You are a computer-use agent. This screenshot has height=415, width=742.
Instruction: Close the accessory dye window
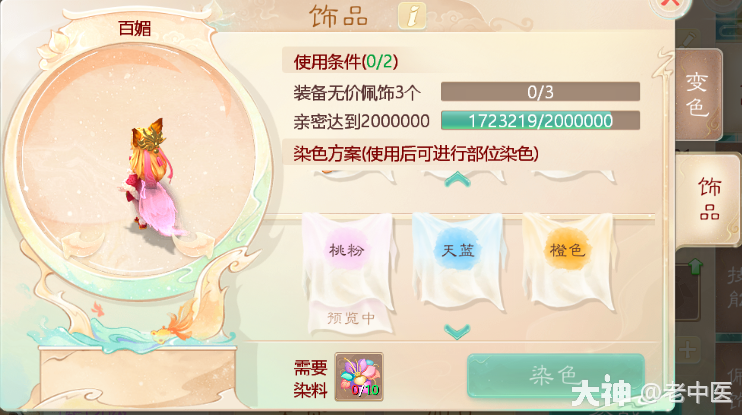[670, 5]
